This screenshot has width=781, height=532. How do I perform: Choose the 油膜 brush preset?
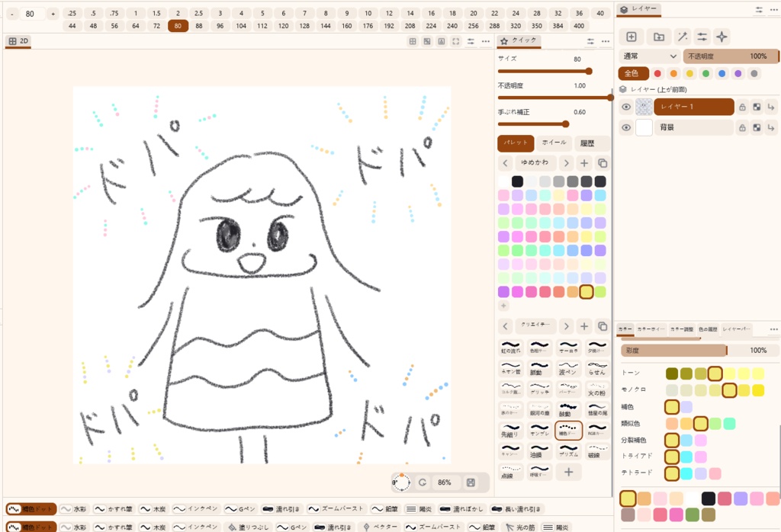click(539, 451)
